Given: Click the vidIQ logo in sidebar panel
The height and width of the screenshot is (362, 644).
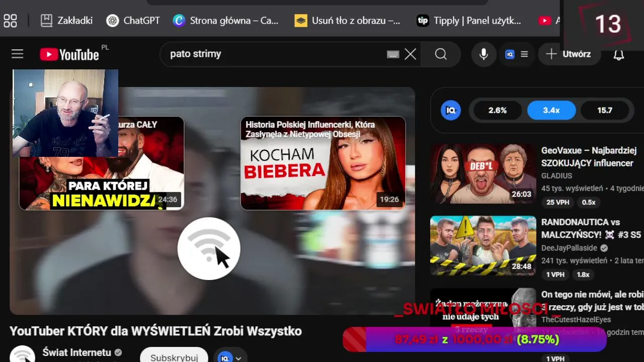Looking at the screenshot, I should 451,110.
